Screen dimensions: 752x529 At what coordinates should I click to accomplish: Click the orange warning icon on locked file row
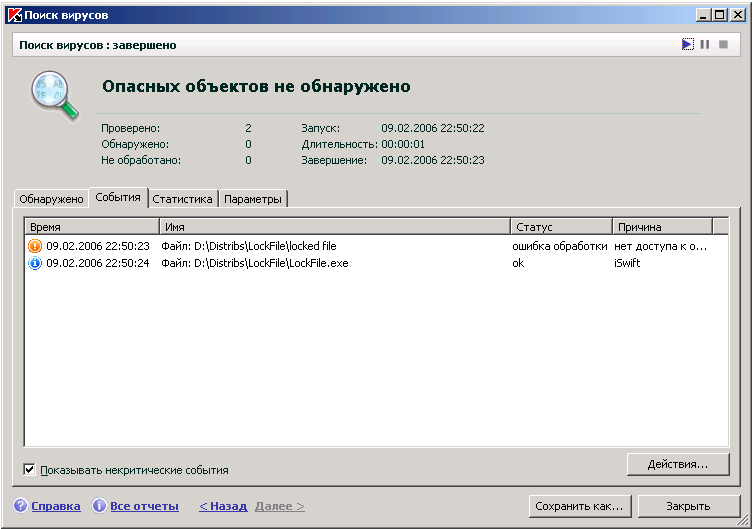click(35, 246)
